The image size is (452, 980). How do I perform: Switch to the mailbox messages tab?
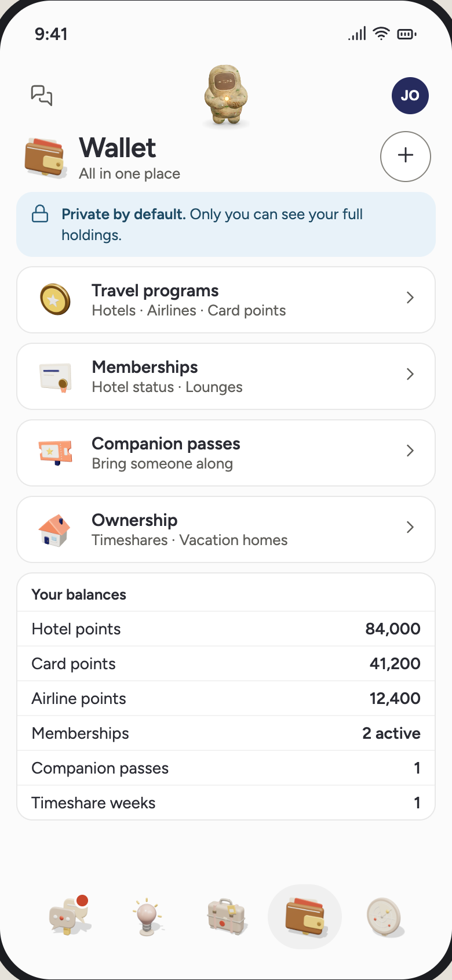(70, 916)
